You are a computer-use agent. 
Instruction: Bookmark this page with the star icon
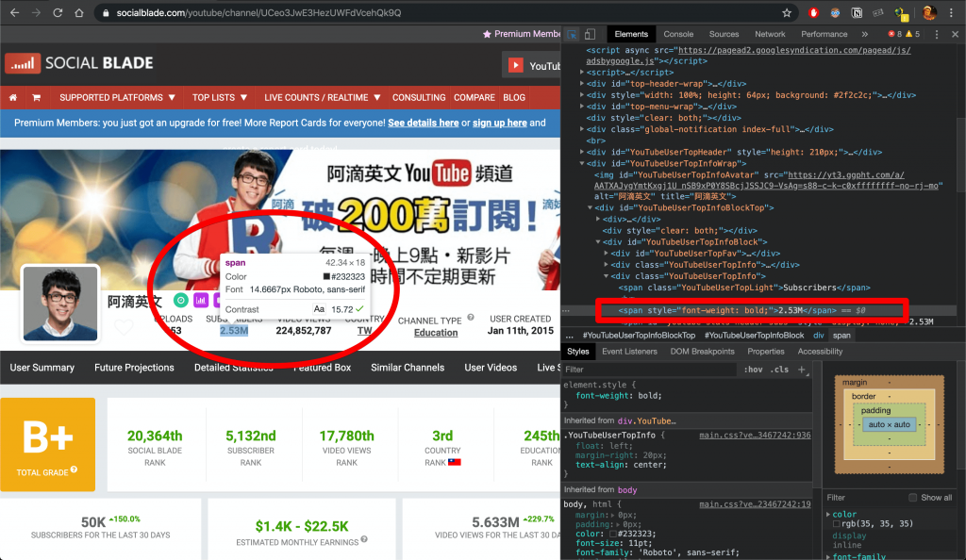pyautogui.click(x=787, y=13)
